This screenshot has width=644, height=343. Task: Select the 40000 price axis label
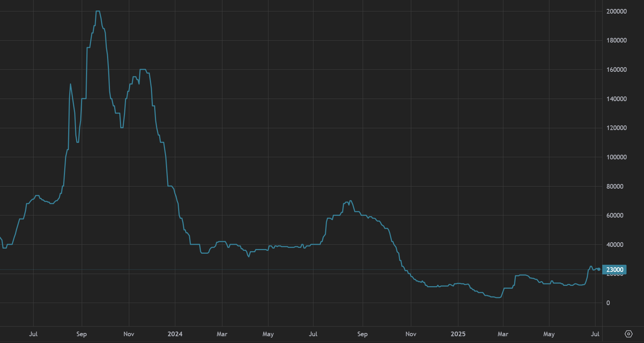point(615,245)
